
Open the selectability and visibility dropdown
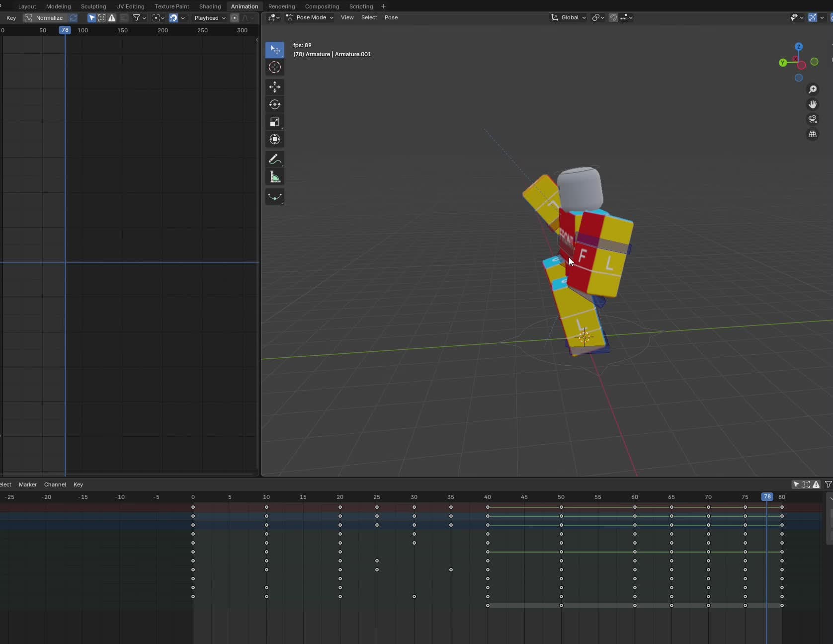[797, 17]
